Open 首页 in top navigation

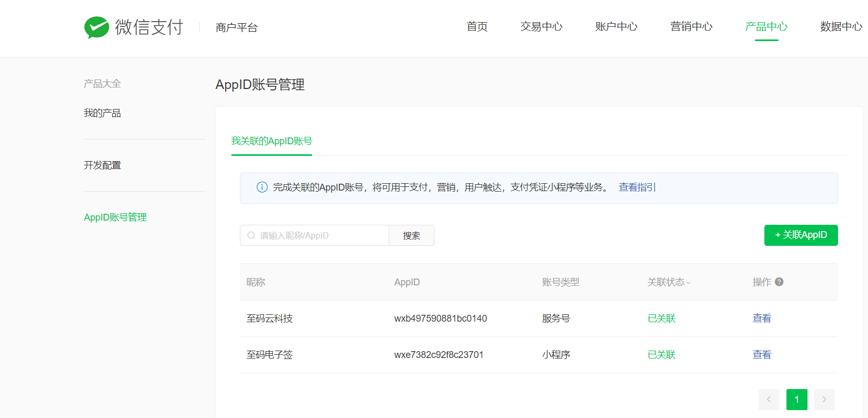click(477, 26)
